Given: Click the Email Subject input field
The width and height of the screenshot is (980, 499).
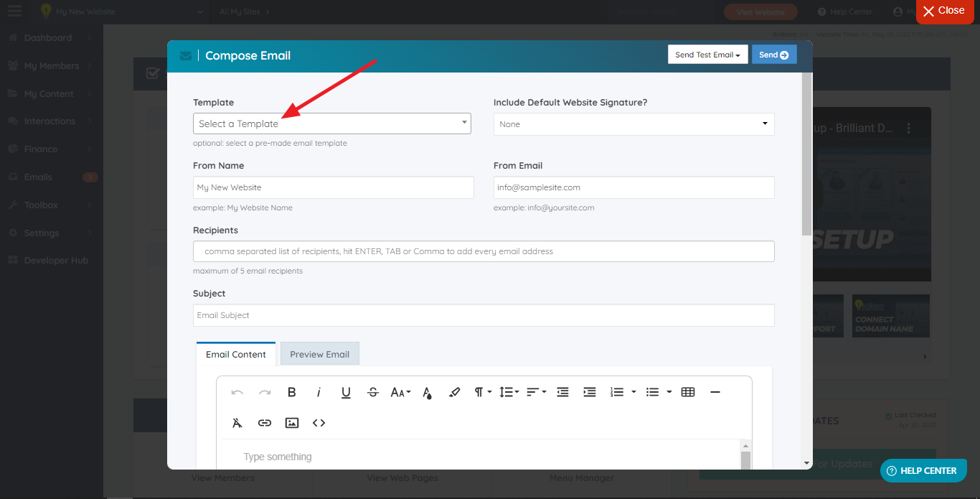Looking at the screenshot, I should click(x=483, y=314).
